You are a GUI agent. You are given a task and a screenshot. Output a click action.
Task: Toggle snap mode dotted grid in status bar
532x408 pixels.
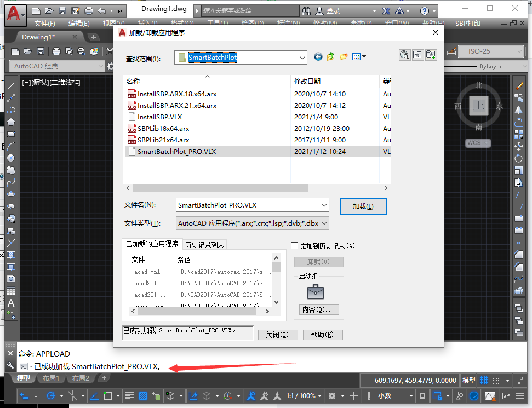tap(496, 380)
